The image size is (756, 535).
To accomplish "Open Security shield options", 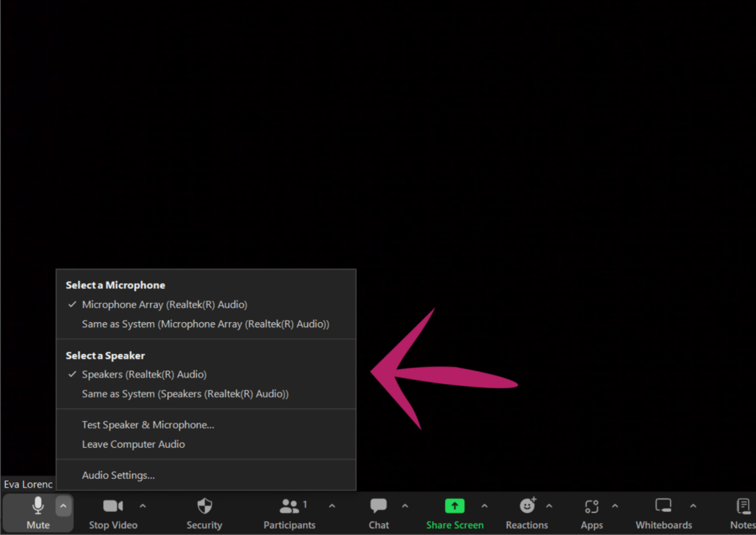I will (205, 514).
